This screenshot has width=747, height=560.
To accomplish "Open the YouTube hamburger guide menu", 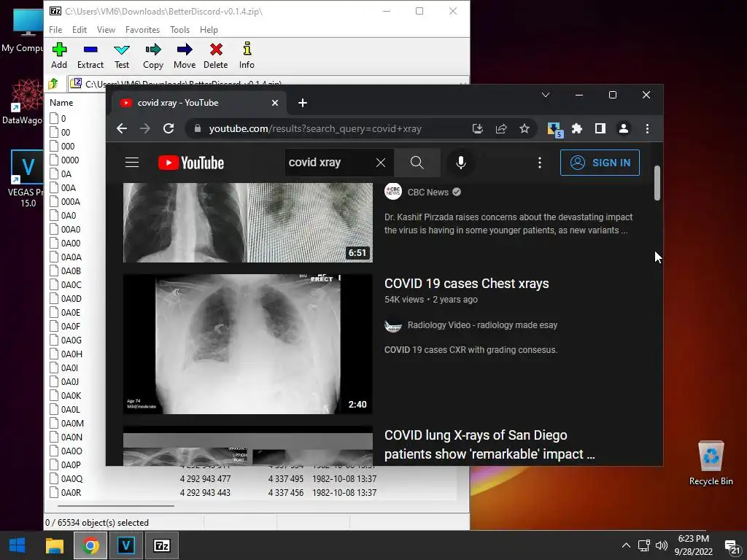I will click(x=132, y=163).
